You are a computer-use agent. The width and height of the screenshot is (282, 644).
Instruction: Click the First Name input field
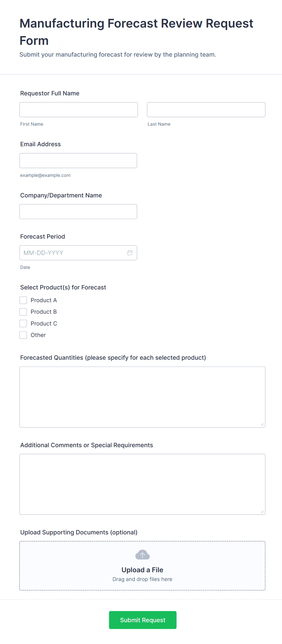[x=79, y=110]
